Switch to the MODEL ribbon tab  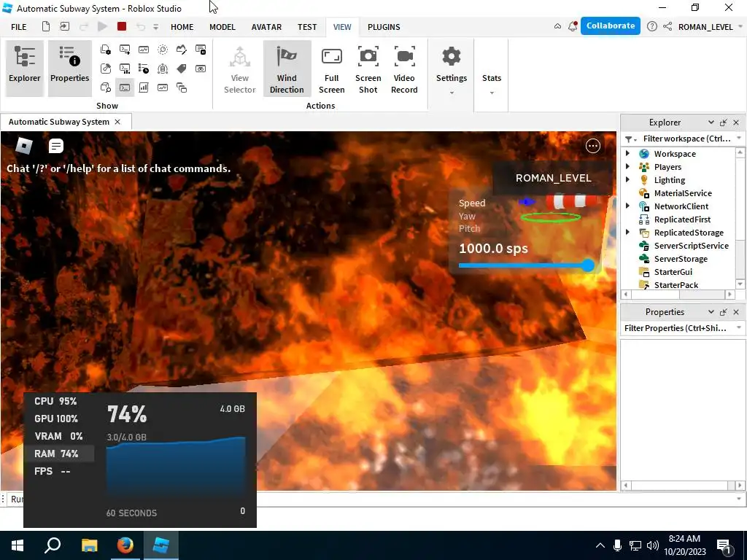[x=222, y=27]
